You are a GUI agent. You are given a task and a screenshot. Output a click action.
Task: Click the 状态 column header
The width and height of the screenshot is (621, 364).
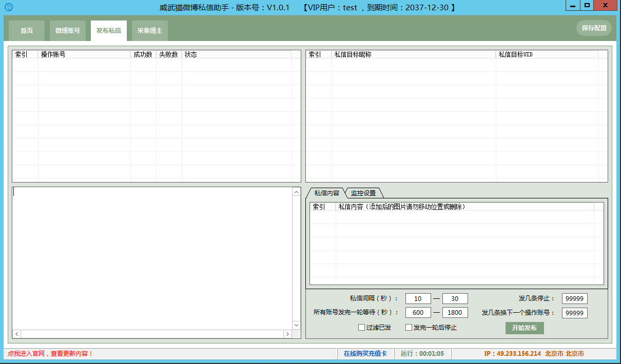[x=237, y=54]
